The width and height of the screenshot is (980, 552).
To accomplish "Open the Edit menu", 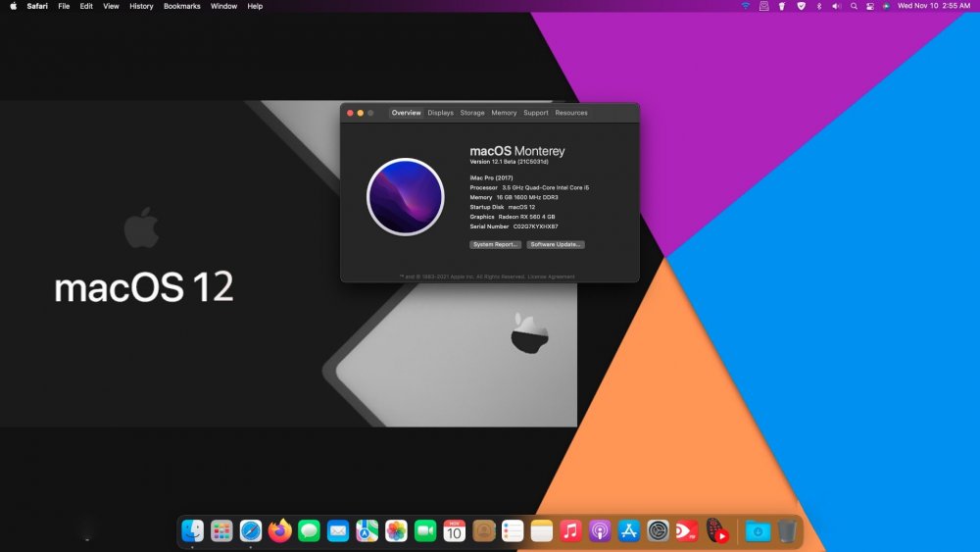I will pos(86,6).
